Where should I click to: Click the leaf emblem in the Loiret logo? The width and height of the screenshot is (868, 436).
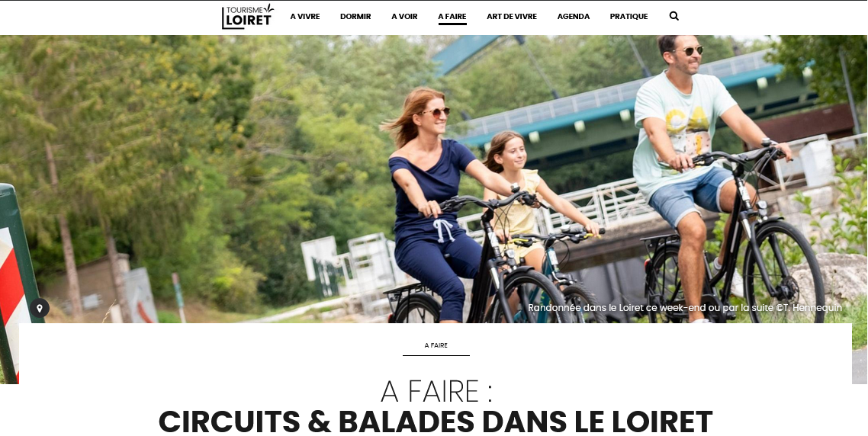(x=268, y=9)
